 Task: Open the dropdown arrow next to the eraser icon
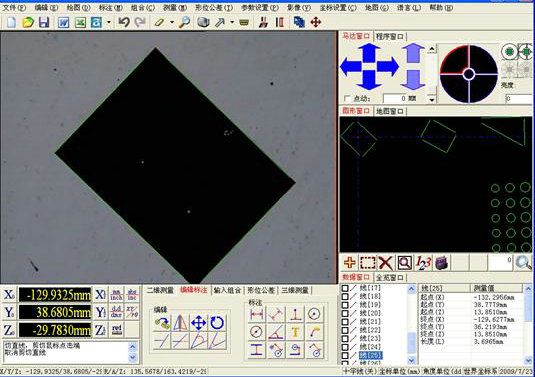tap(172, 23)
